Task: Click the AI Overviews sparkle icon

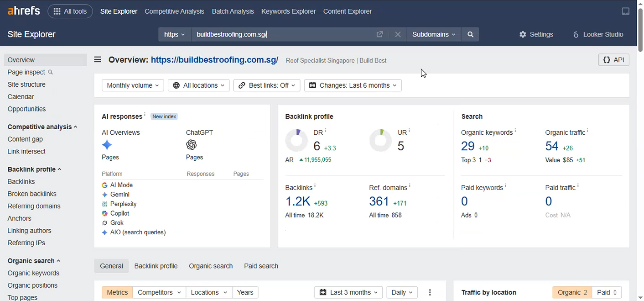Action: (107, 145)
